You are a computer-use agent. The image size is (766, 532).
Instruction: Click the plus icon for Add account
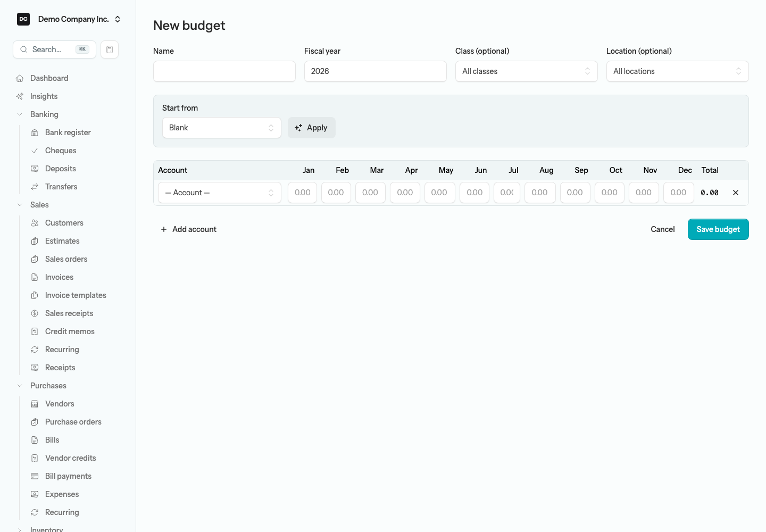[164, 229]
